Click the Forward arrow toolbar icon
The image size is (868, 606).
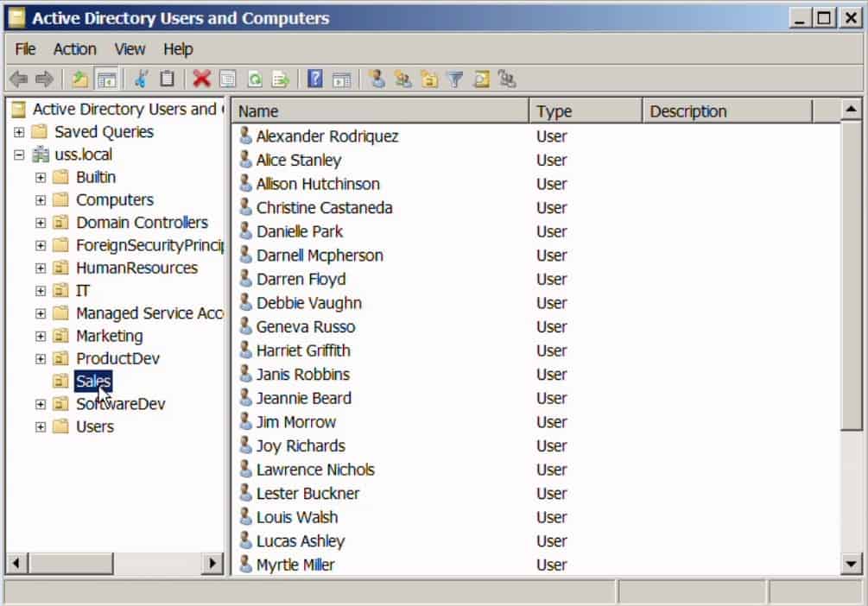[x=44, y=79]
